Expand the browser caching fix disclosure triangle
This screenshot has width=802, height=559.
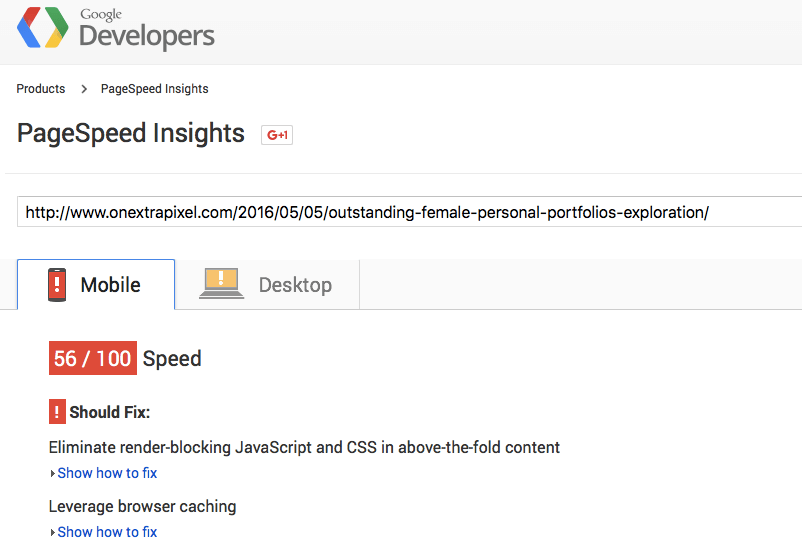pyautogui.click(x=52, y=532)
